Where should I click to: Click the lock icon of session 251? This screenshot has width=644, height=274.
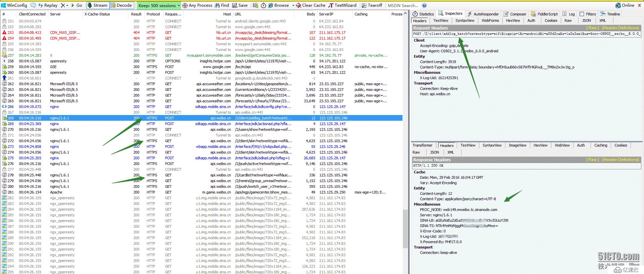(4, 21)
